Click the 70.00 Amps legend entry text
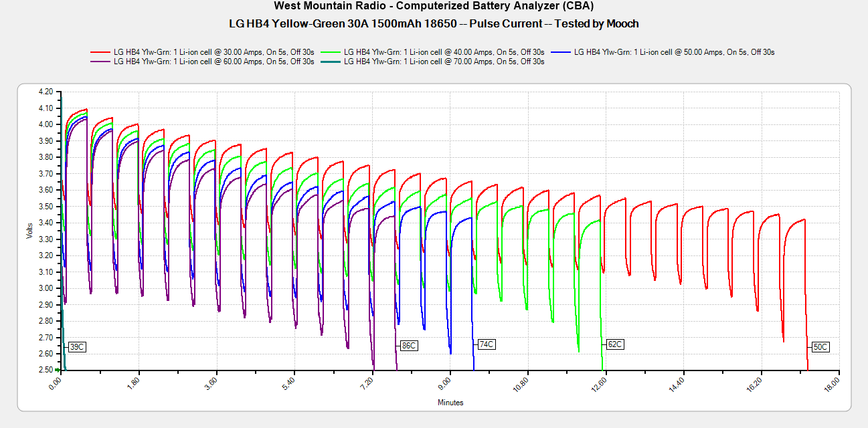The width and height of the screenshot is (868, 428). click(x=444, y=62)
